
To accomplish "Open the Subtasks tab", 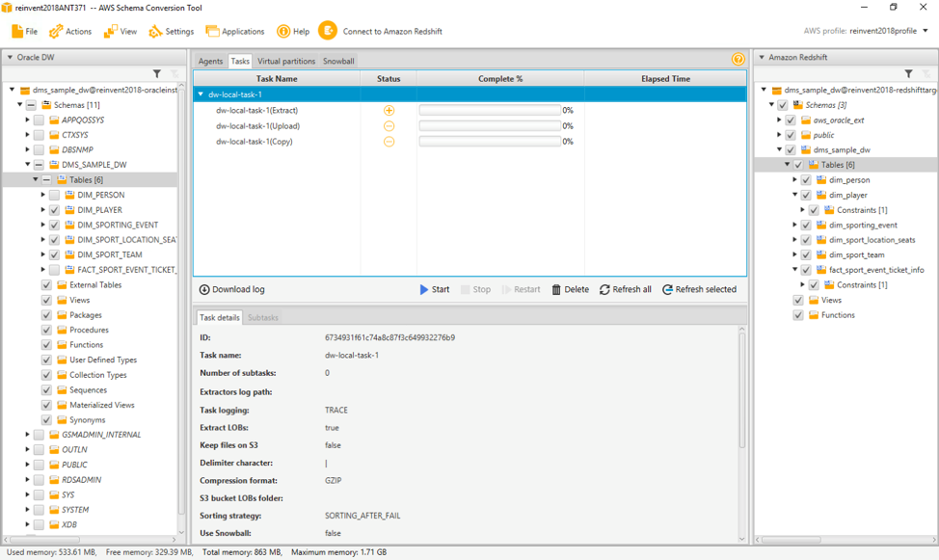I will point(263,317).
